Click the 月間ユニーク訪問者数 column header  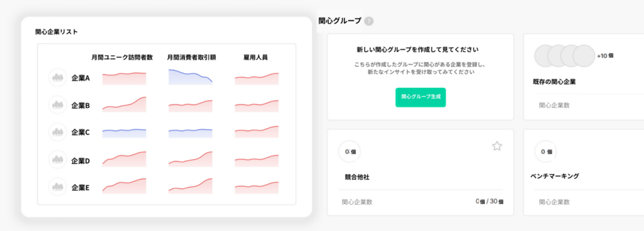point(122,57)
